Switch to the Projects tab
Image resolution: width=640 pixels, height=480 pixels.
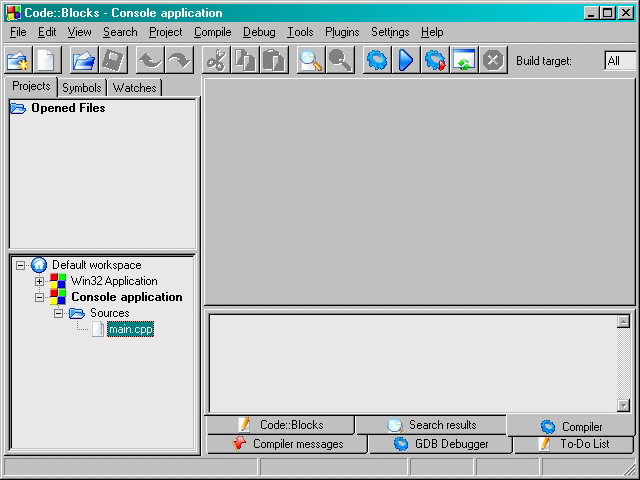pos(31,86)
